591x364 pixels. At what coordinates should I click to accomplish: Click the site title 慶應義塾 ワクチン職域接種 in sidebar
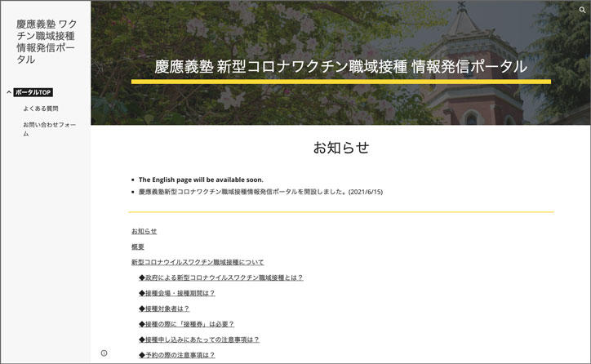(x=46, y=42)
